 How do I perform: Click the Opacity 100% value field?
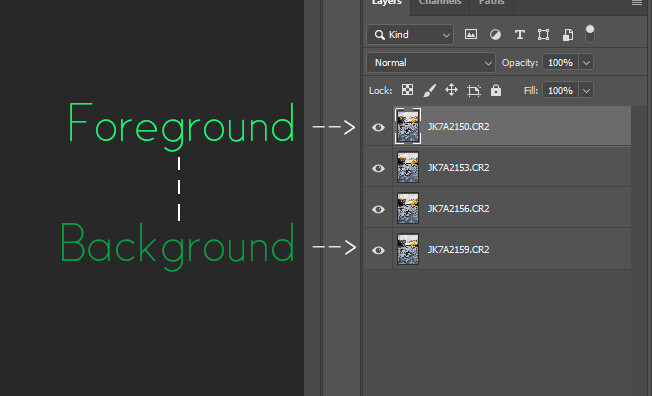coord(561,62)
